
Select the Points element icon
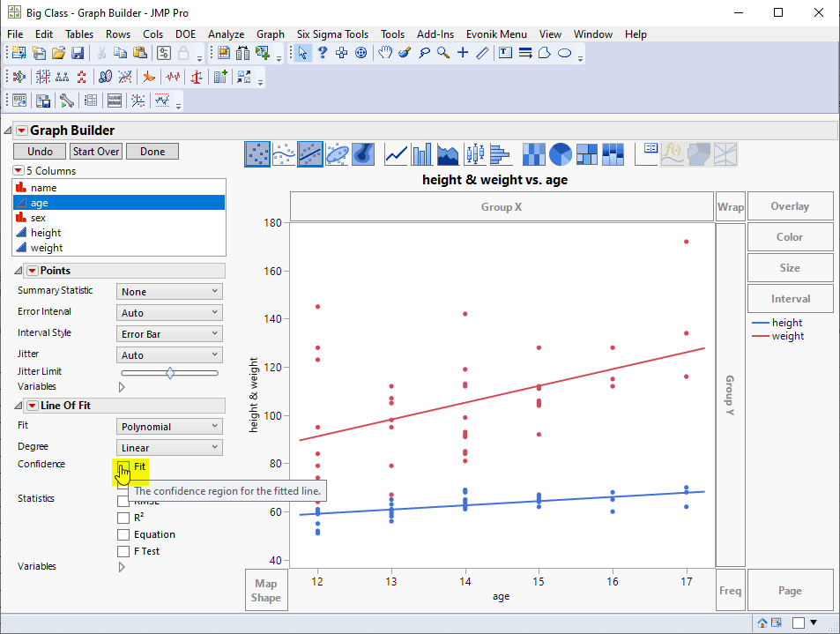pos(257,154)
